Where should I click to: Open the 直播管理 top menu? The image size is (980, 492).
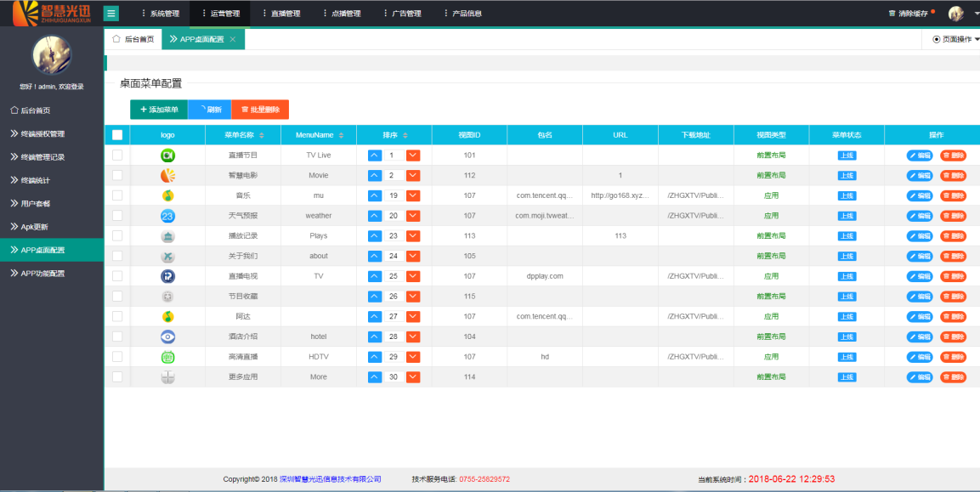pos(280,13)
